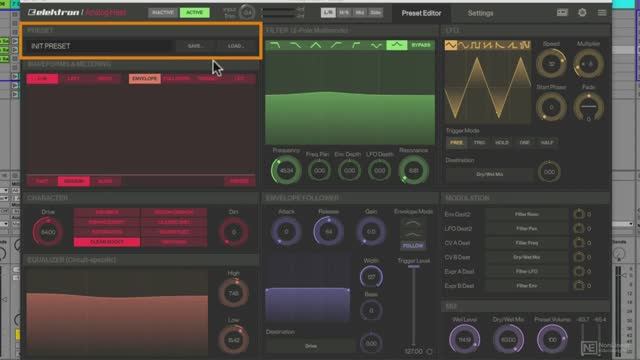Select the CLEAN BOOST character circuit
The height and width of the screenshot is (360, 640).
107,242
